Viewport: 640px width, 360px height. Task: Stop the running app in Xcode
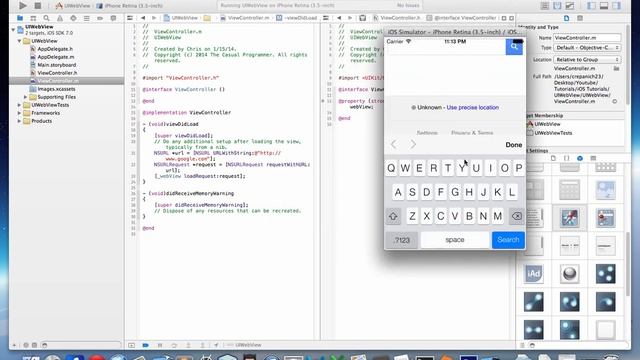pos(38,6)
